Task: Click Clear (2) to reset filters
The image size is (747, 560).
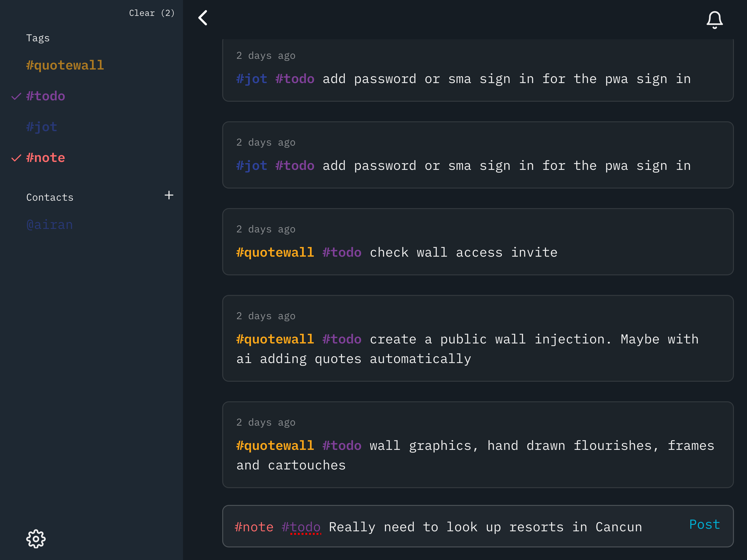Action: pyautogui.click(x=152, y=13)
